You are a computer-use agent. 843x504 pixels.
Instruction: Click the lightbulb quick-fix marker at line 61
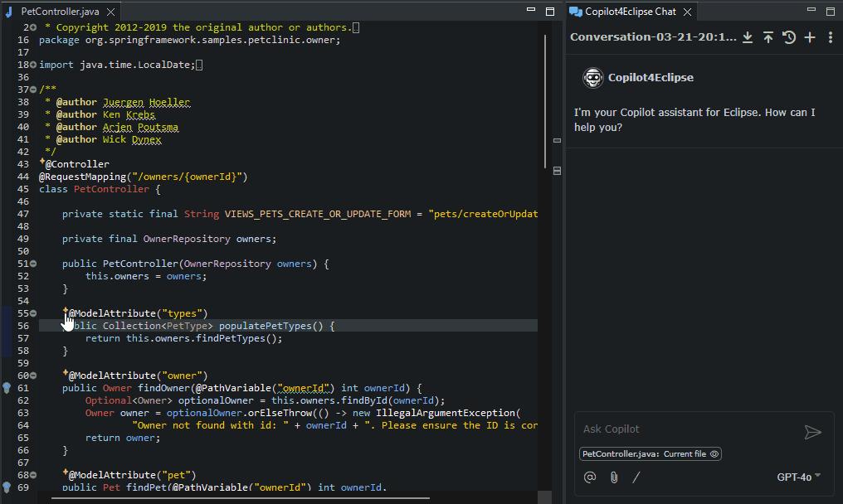(x=7, y=388)
